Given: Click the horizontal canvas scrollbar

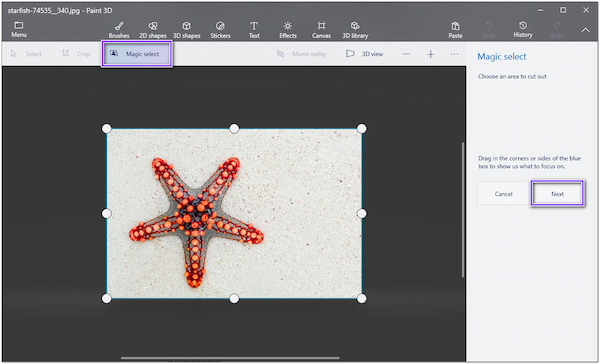Looking at the screenshot, I should [x=230, y=358].
